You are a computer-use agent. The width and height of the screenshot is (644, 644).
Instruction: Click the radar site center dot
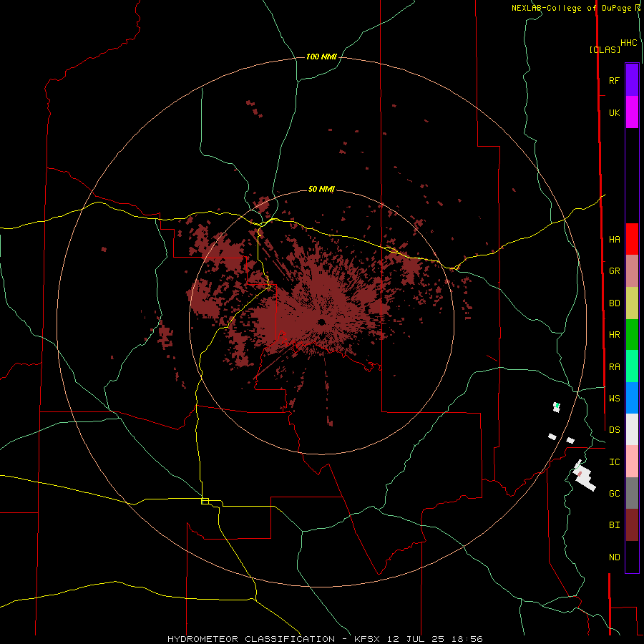pos(321,321)
